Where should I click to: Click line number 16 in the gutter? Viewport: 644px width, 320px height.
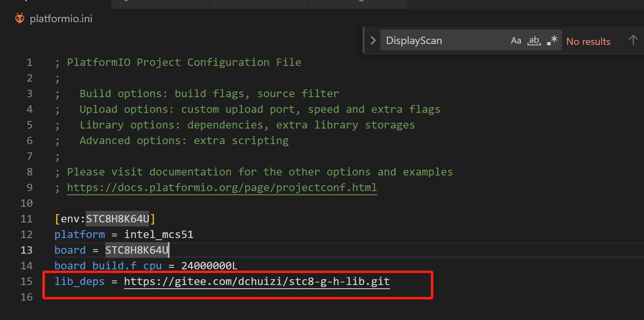(x=26, y=297)
